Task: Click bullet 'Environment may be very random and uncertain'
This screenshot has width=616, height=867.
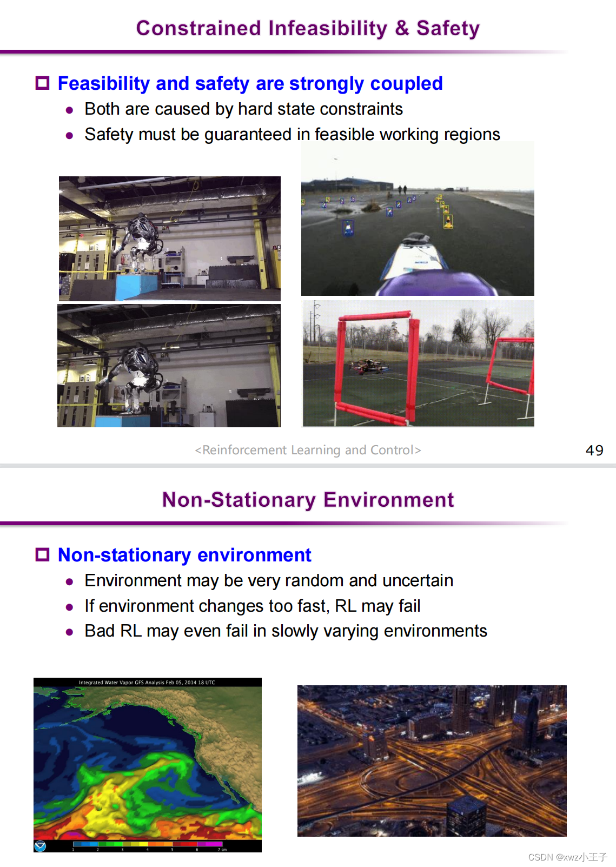Action: pos(269,580)
